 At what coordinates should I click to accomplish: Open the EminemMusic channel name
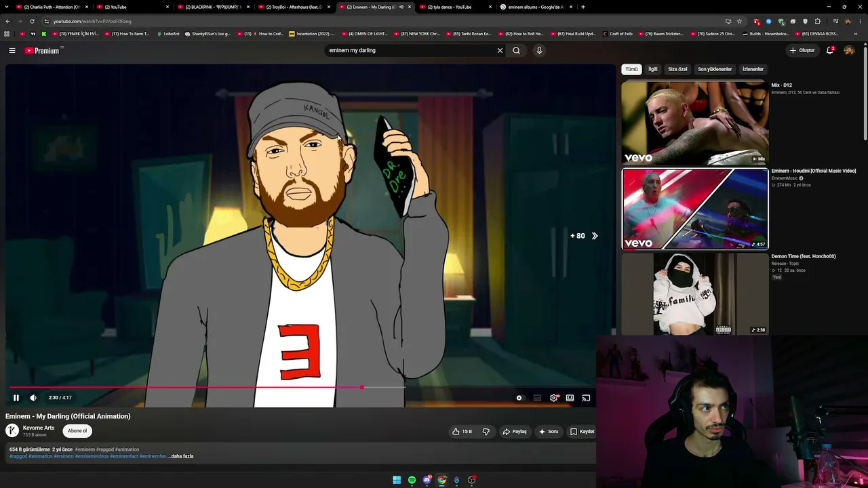(784, 178)
